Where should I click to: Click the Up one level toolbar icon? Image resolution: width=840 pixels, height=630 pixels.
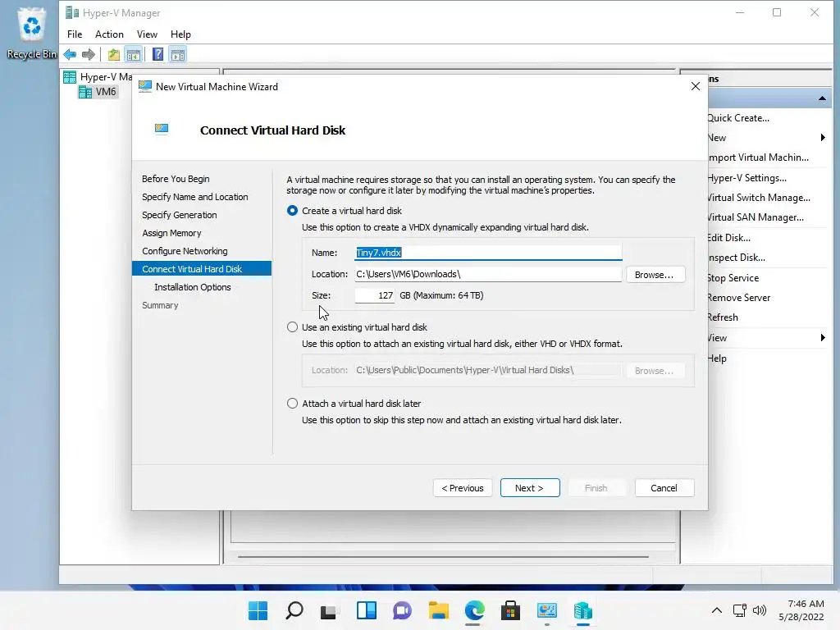pos(113,54)
